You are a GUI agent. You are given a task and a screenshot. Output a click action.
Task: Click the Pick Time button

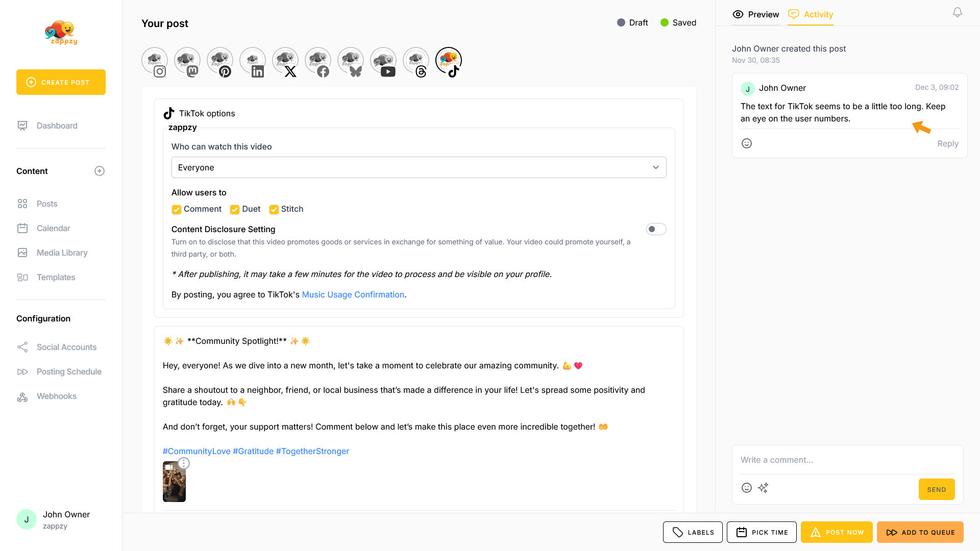click(762, 532)
